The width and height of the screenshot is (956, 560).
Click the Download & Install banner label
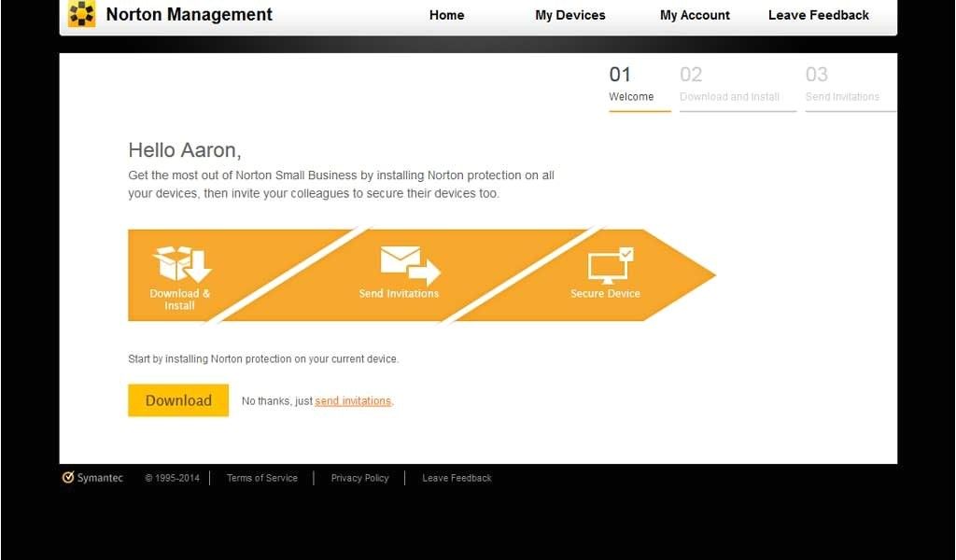point(180,300)
